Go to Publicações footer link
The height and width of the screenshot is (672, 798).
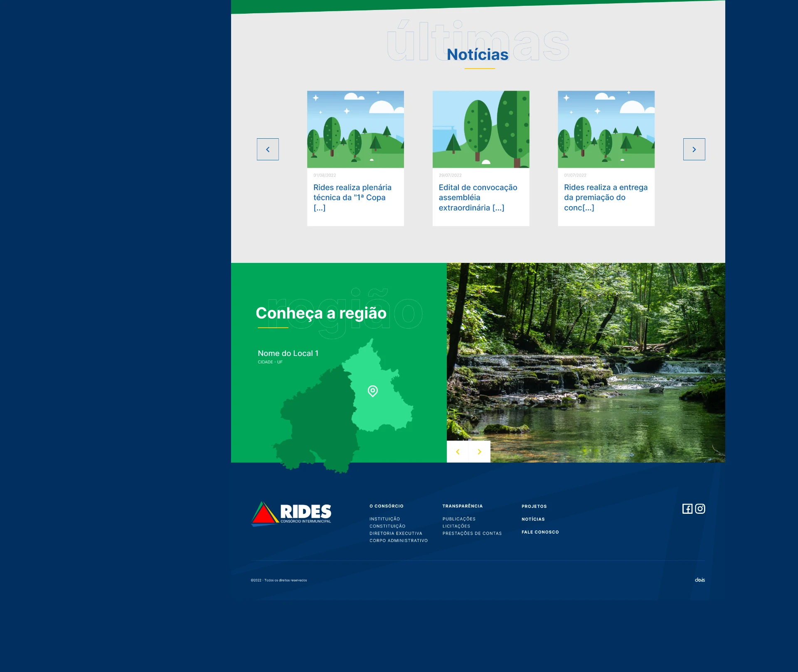point(459,519)
